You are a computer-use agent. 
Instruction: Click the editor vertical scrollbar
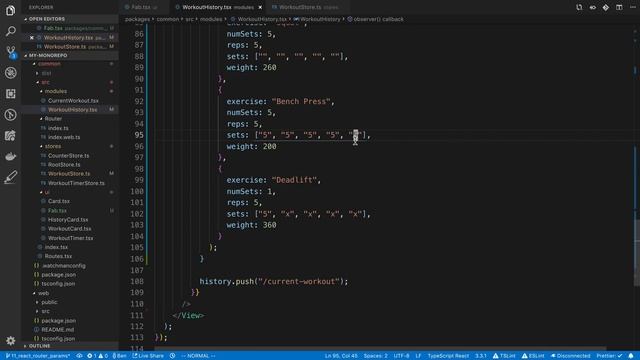coord(636,253)
